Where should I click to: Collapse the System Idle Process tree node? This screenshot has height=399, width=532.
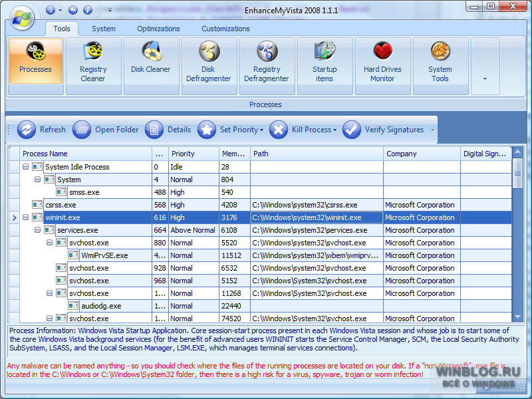25,167
